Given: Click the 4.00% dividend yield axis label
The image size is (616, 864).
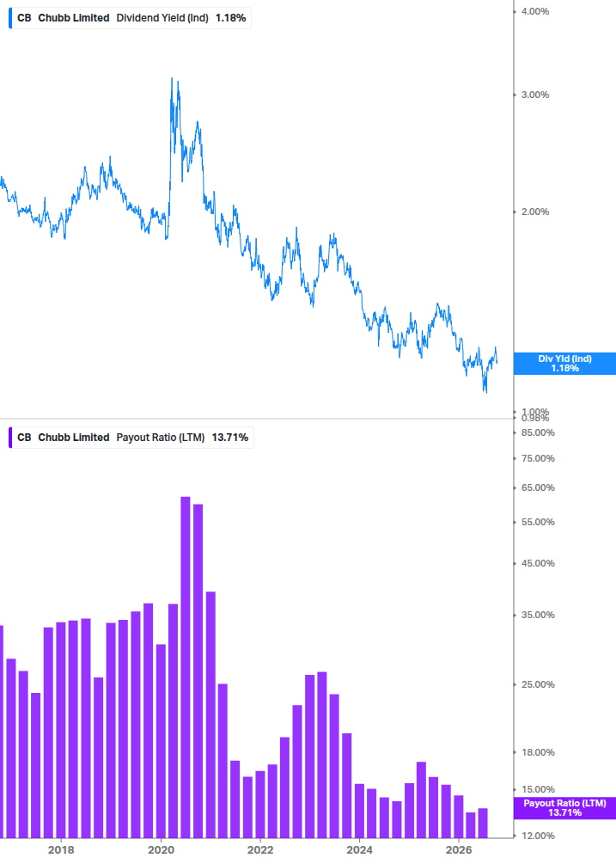Looking at the screenshot, I should coord(535,11).
